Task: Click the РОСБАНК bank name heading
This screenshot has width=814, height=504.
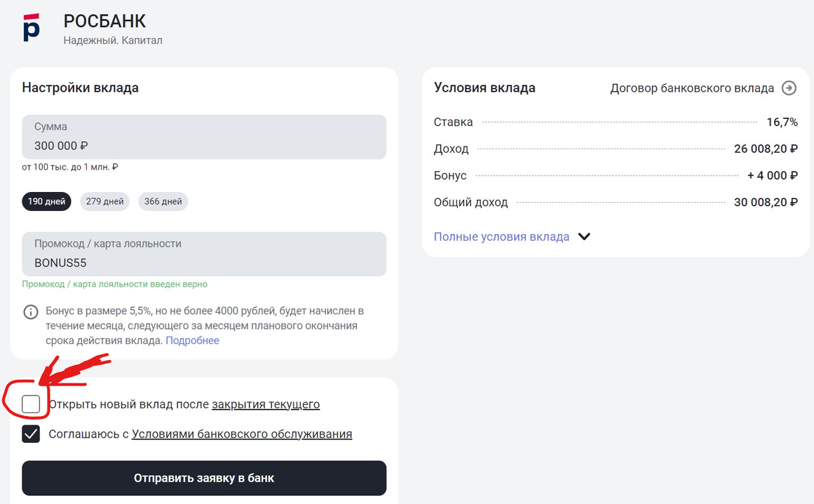Action: click(x=104, y=21)
